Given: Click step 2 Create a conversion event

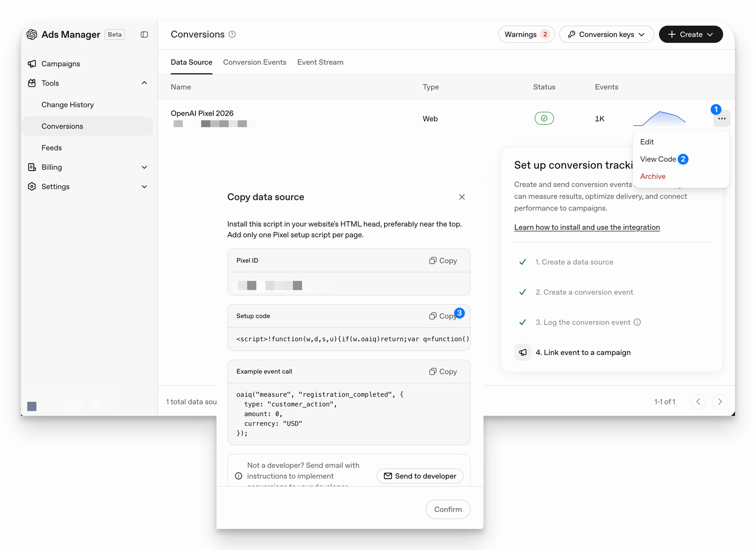Looking at the screenshot, I should tap(584, 292).
